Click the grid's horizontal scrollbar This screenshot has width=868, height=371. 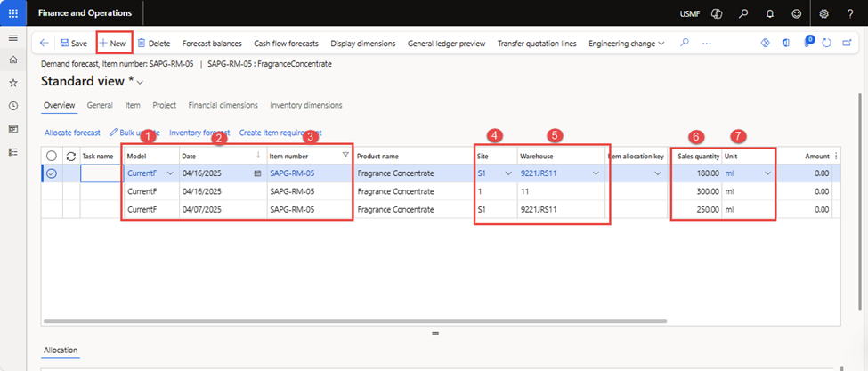(355, 320)
